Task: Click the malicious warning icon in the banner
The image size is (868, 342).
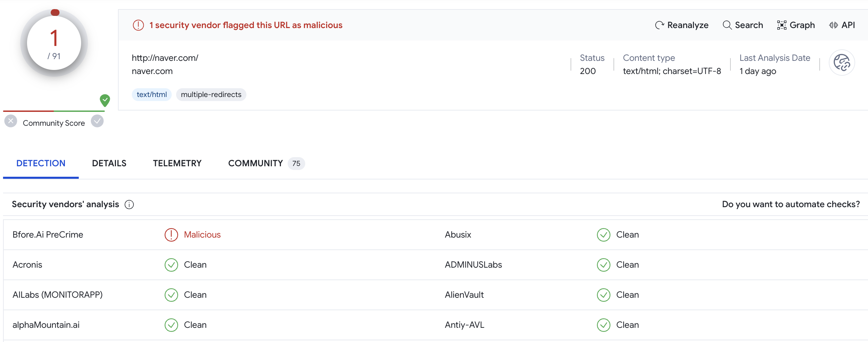Action: [138, 25]
